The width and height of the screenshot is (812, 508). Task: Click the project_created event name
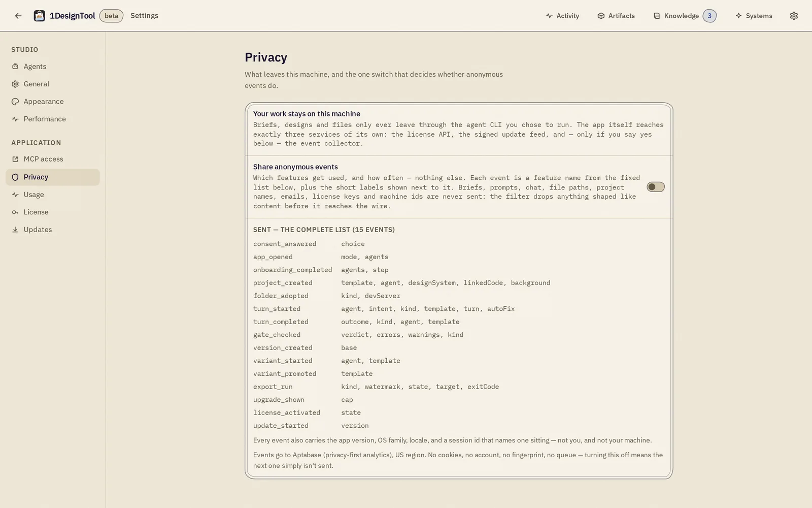[x=283, y=283]
